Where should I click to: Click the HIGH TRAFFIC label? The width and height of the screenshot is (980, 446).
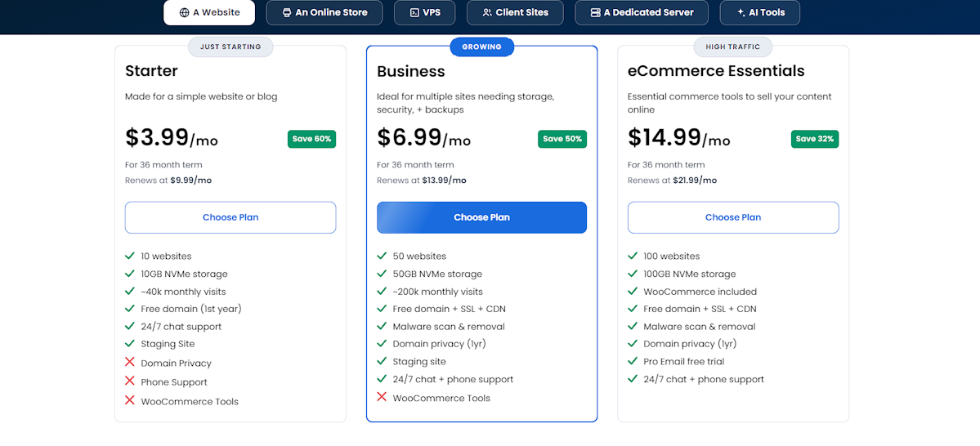point(733,47)
